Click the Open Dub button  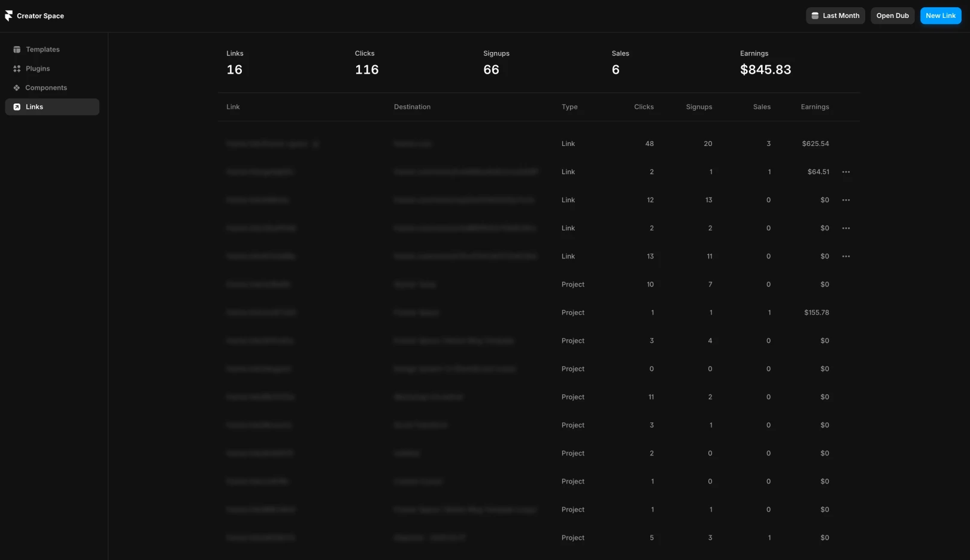(892, 16)
